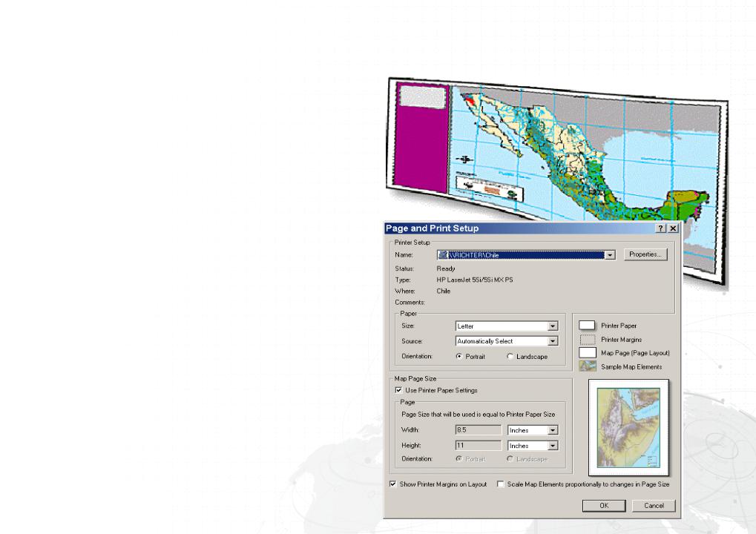
Task: Click the Properties... button
Action: (x=645, y=254)
